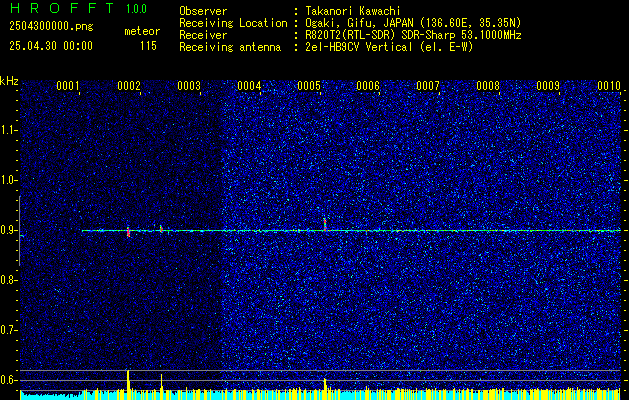Click the Receiving antenna label
The width and height of the screenshot is (629, 400).
point(230,47)
